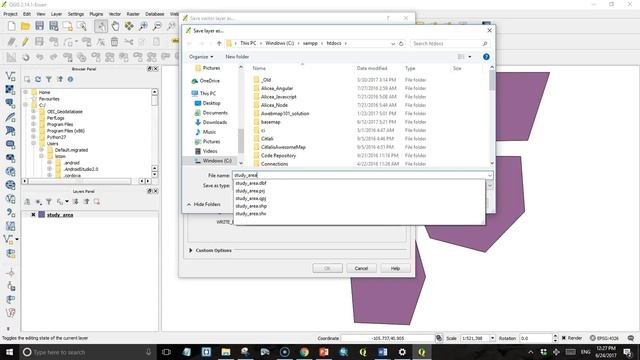The height and width of the screenshot is (360, 640).
Task: Save the project with the floppy icon
Action: tap(39, 27)
